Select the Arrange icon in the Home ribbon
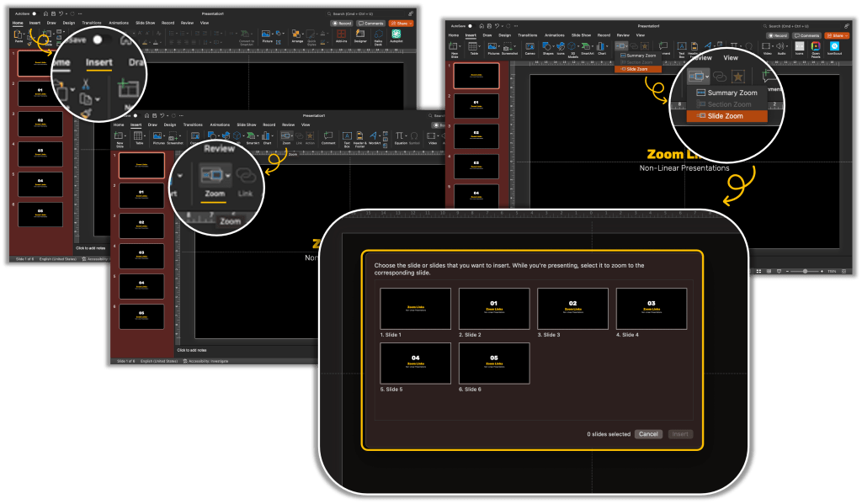The height and width of the screenshot is (504, 862). (297, 36)
